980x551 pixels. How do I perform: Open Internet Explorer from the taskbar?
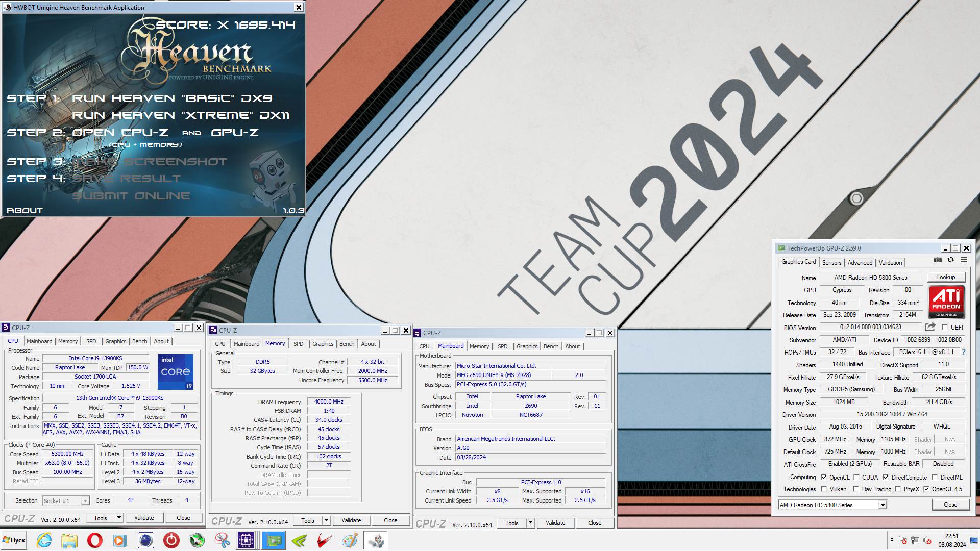pyautogui.click(x=44, y=540)
